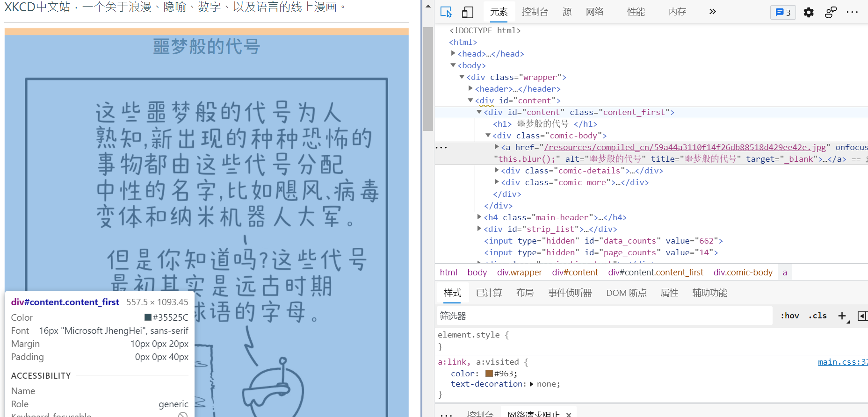Expand the anchor href element node
This screenshot has height=417, width=868.
[x=497, y=147]
